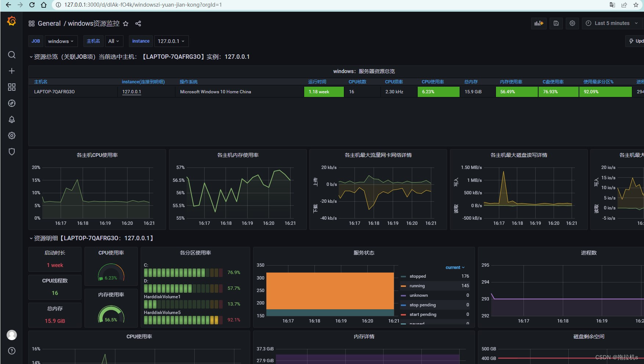Click the Create plus icon in sidebar
644x364 pixels.
12,71
